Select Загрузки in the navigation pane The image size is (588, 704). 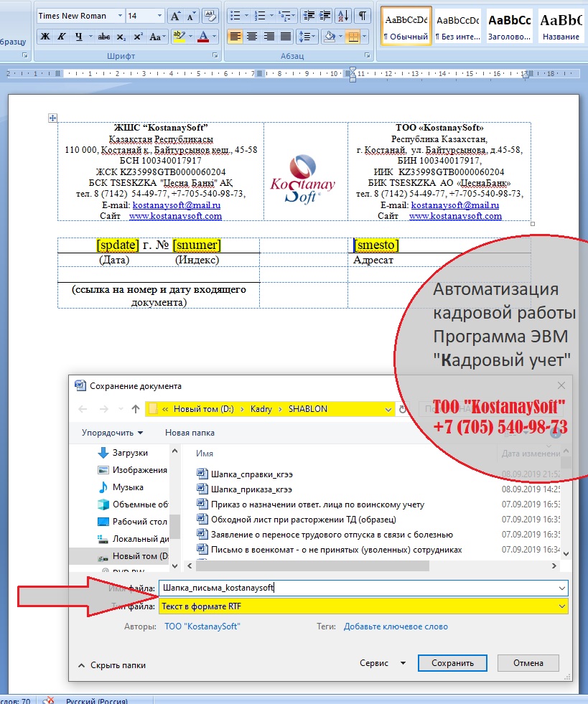click(x=122, y=453)
